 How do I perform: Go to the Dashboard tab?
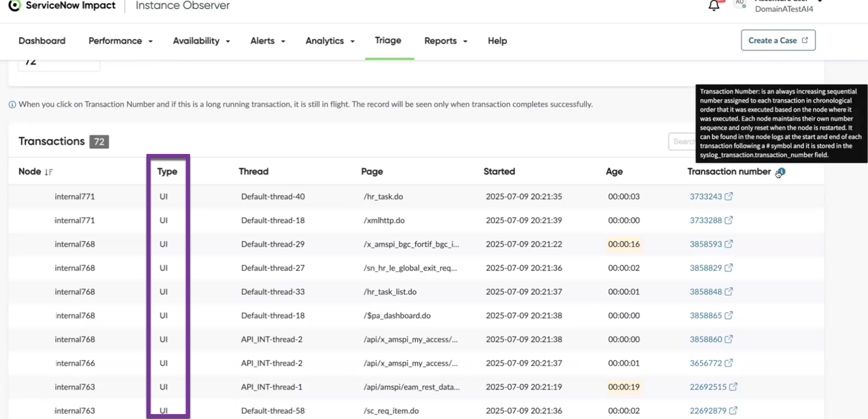point(42,41)
